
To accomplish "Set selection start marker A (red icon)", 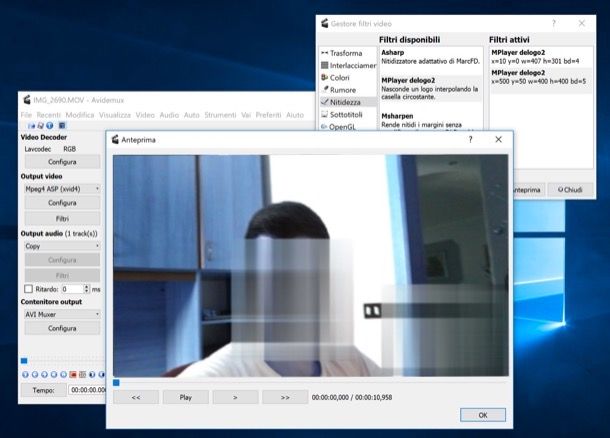I will (73, 375).
